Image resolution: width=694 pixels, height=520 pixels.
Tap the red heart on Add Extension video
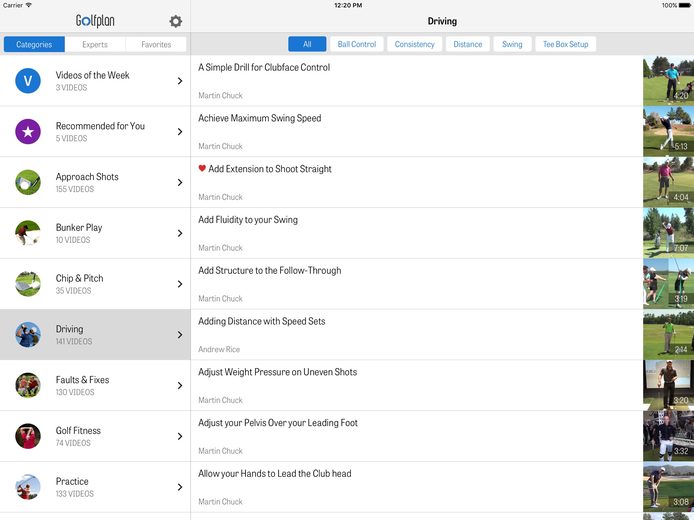click(x=202, y=168)
